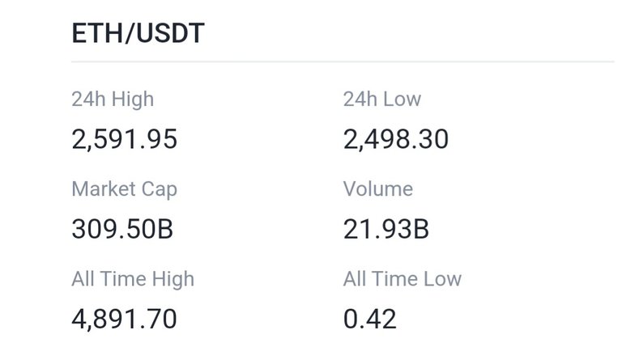
Task: Select the Market Cap label
Action: tap(124, 189)
